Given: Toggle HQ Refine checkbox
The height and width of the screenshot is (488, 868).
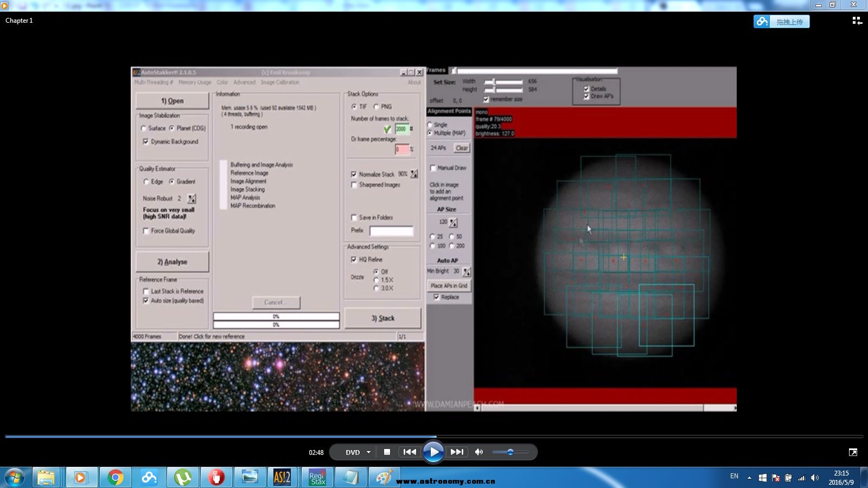Looking at the screenshot, I should 354,260.
